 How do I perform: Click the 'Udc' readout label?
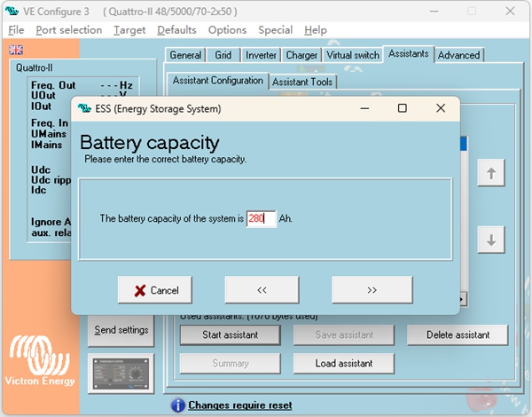[x=41, y=169]
